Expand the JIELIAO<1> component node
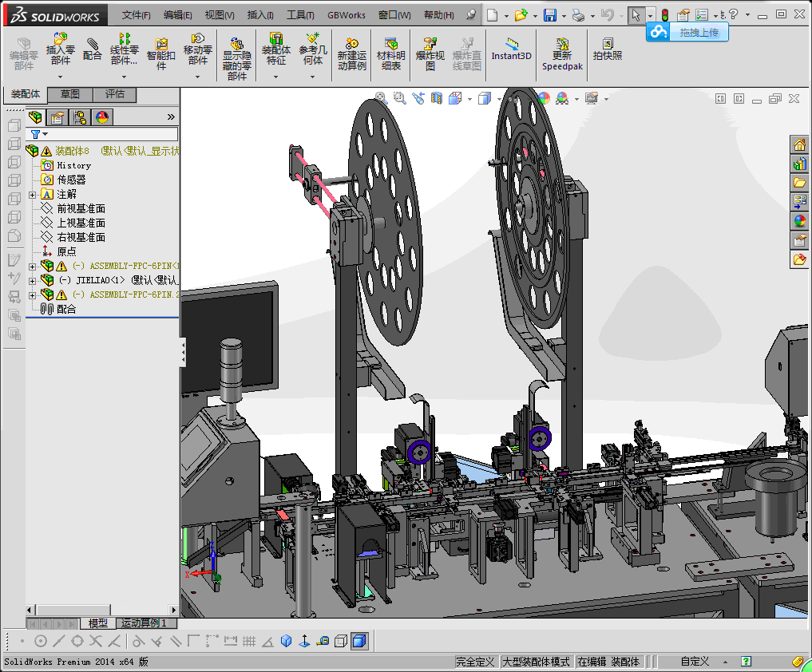 32,280
